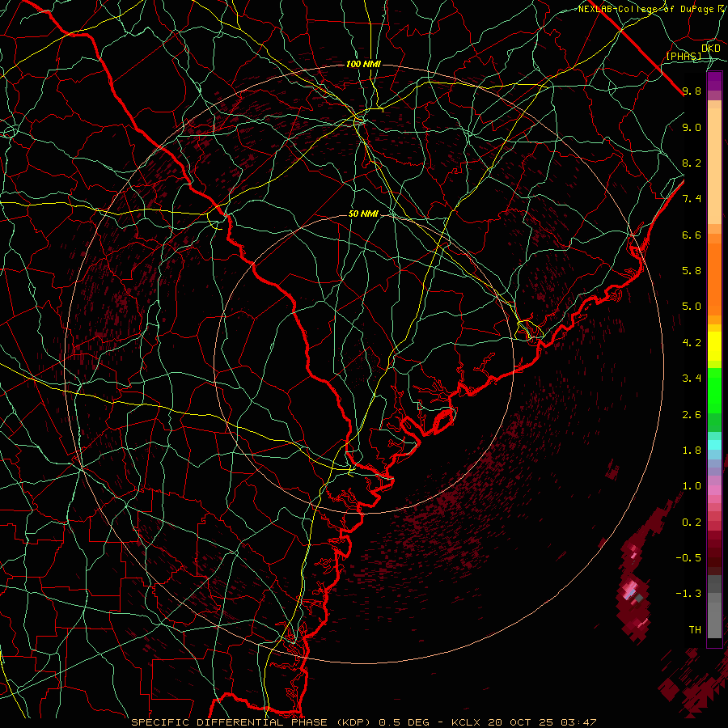Screen dimensions: 728x728
Task: Pick the cyan swatch on the color bar
Action: click(x=714, y=445)
